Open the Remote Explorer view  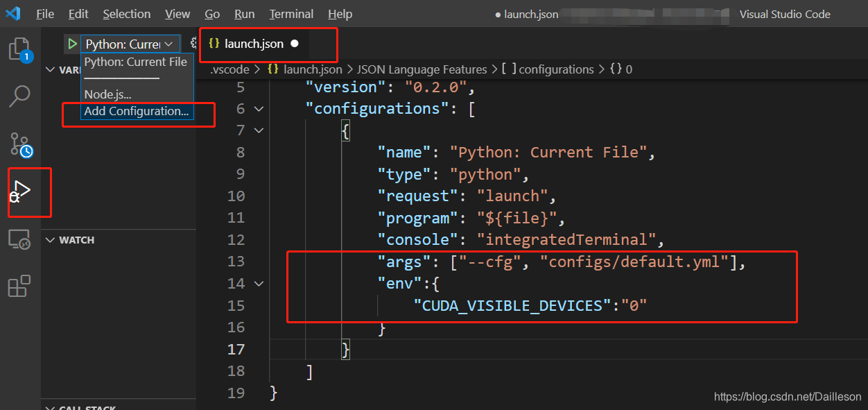(x=19, y=239)
